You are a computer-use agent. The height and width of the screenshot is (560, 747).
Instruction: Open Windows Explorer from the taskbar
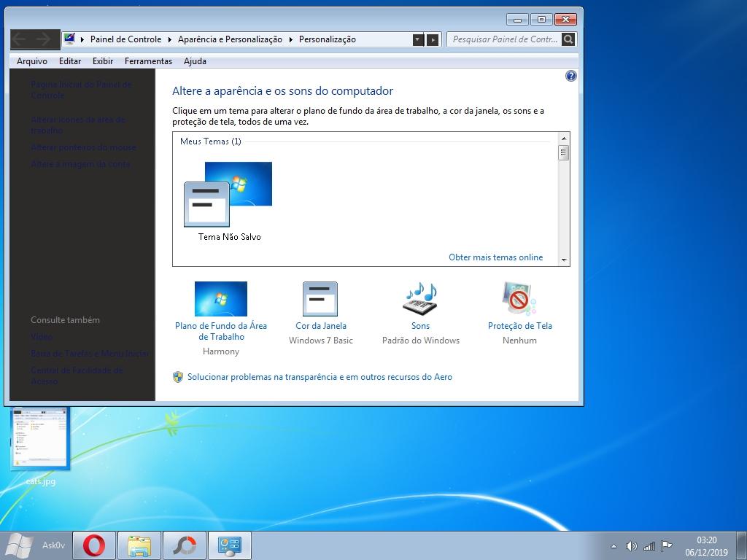click(139, 545)
